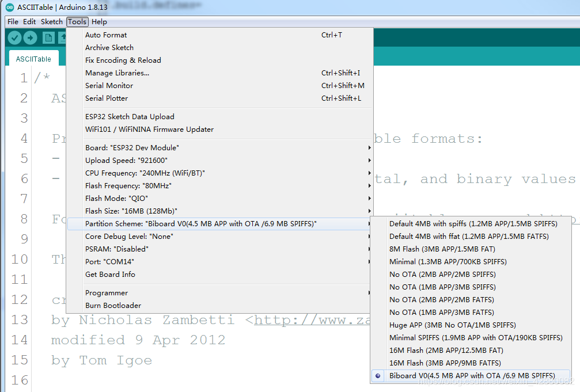Viewport: 580px width, 392px height.
Task: Expand the Partition Scheme submenu
Action: [x=219, y=224]
